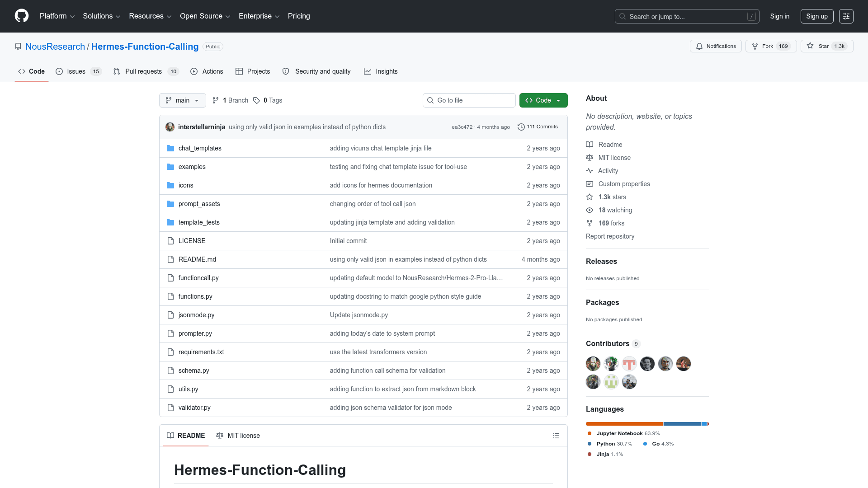This screenshot has width=868, height=488.
Task: Open commit history via the clock icon
Action: (x=521, y=127)
